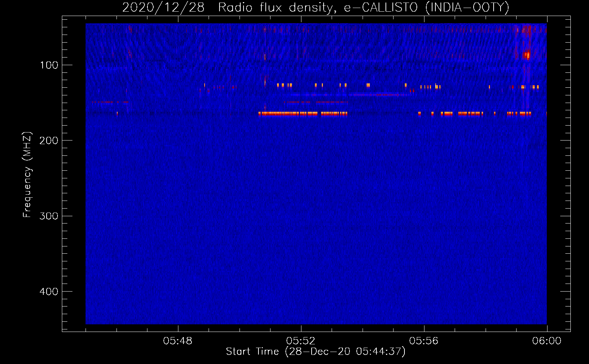Click the 05:52 time tick label
Screen dimensions: 589x364
click(x=301, y=341)
